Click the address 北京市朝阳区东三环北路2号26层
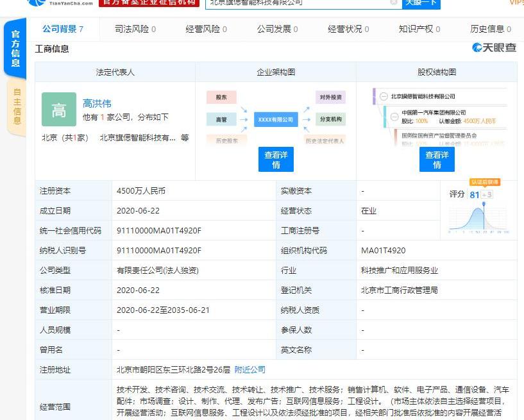This screenshot has height=420, width=524. [x=173, y=369]
